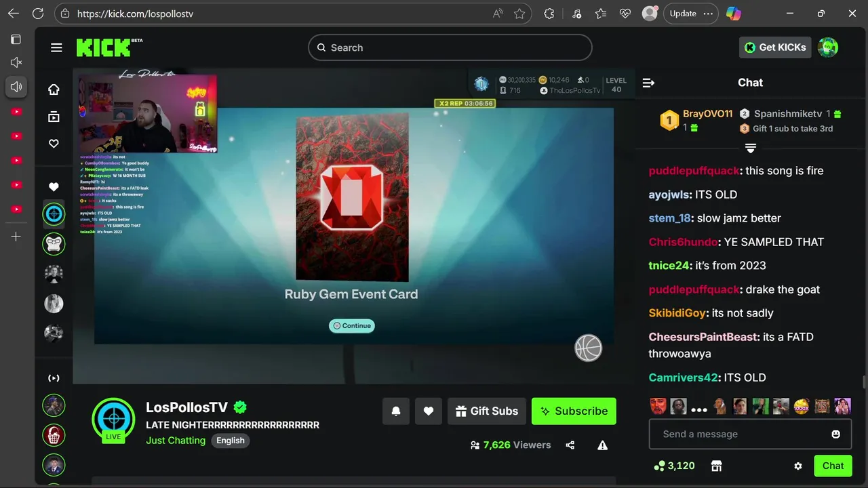Insert the VS emote from quick emotes
Image resolution: width=868 pixels, height=488 pixels.
coord(822,407)
